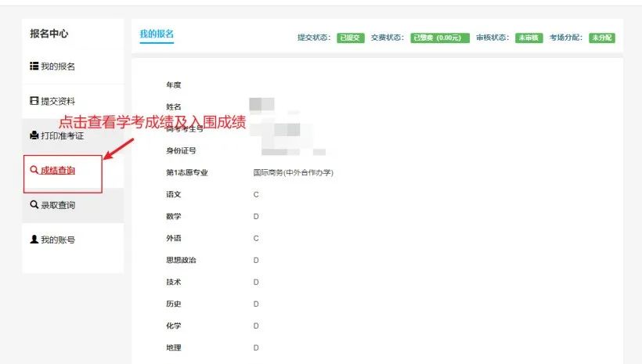This screenshot has height=364, width=642.
Task: Click the magnifier icon beside 成绩查询
Action: (34, 170)
